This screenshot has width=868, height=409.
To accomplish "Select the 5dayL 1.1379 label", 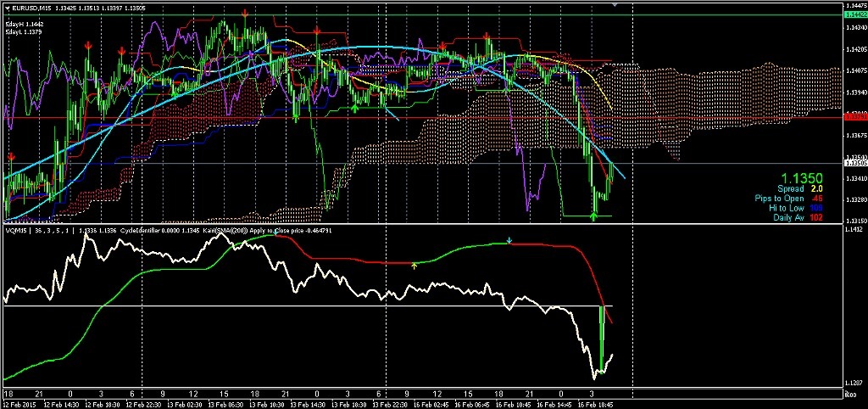I will [25, 33].
